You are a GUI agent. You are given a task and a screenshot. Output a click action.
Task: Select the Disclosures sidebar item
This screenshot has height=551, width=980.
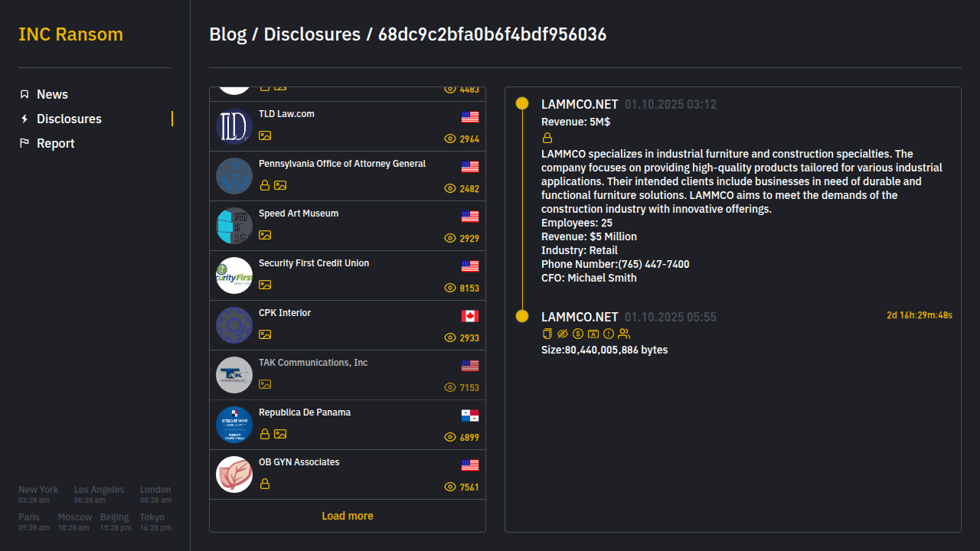(x=69, y=119)
